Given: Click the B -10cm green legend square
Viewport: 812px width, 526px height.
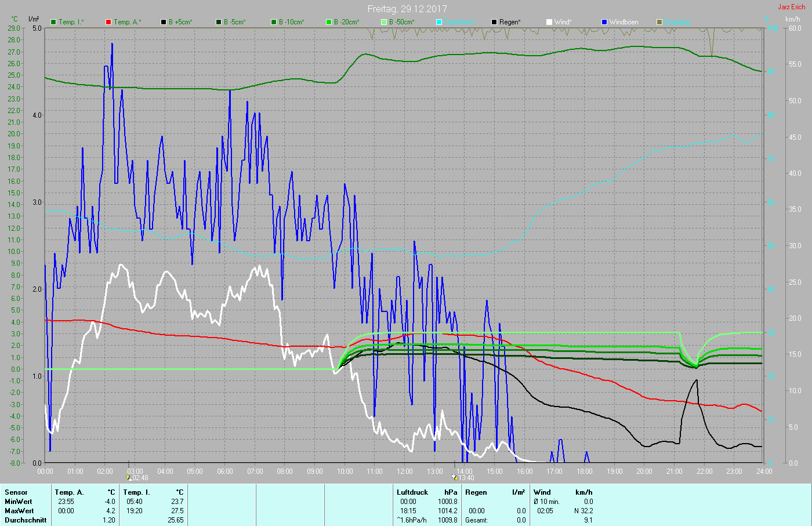Looking at the screenshot, I should pos(274,22).
